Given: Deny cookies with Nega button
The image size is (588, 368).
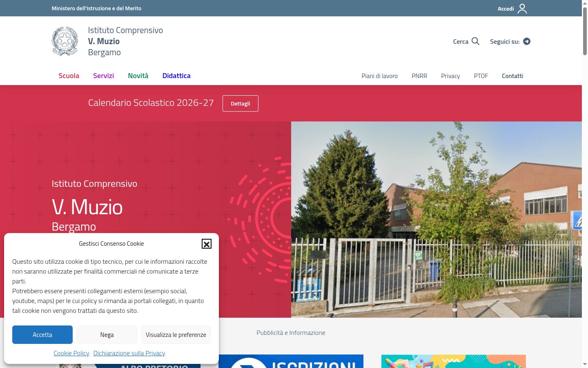Looking at the screenshot, I should 107,334.
